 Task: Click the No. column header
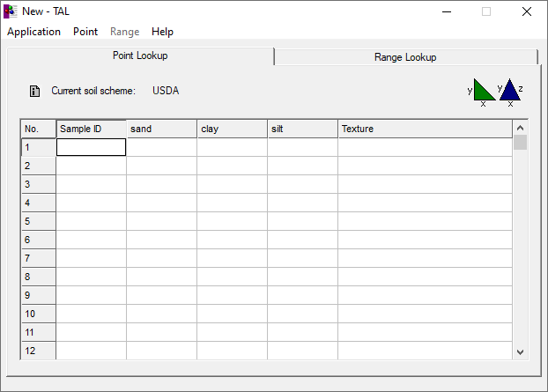coord(39,129)
